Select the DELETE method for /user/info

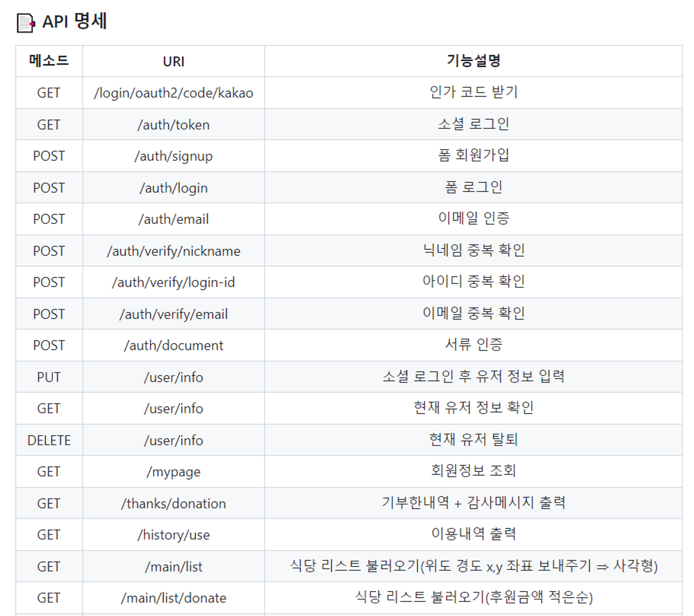click(49, 440)
